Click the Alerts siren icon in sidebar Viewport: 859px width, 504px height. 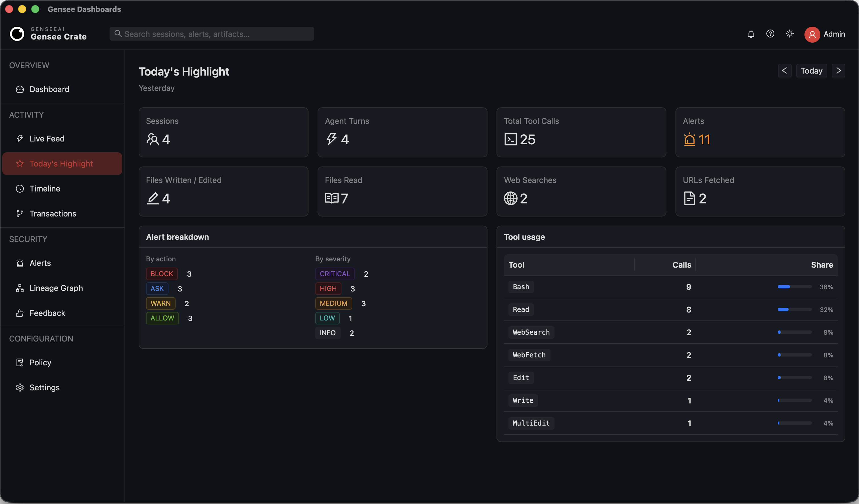tap(20, 263)
